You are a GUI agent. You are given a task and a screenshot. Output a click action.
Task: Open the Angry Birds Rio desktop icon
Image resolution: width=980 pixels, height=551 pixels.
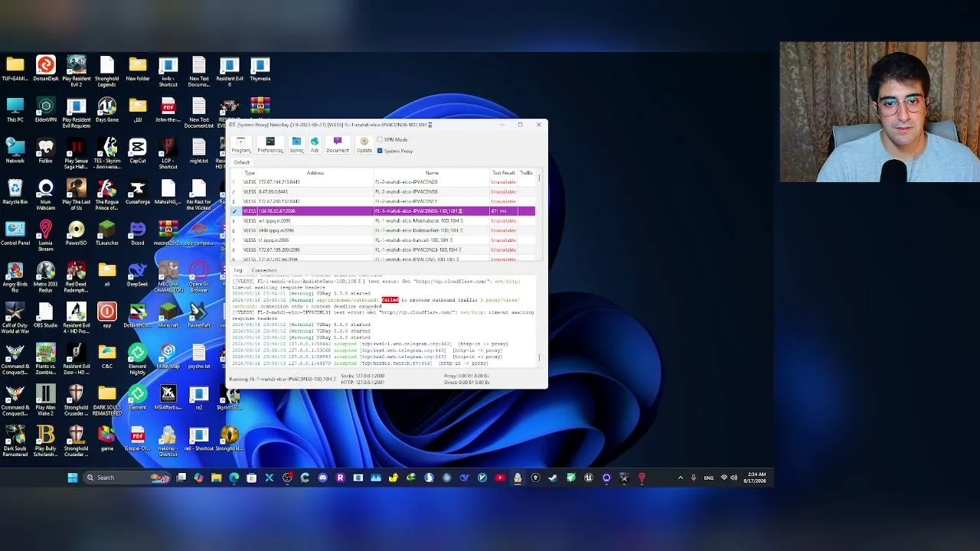coord(15,278)
